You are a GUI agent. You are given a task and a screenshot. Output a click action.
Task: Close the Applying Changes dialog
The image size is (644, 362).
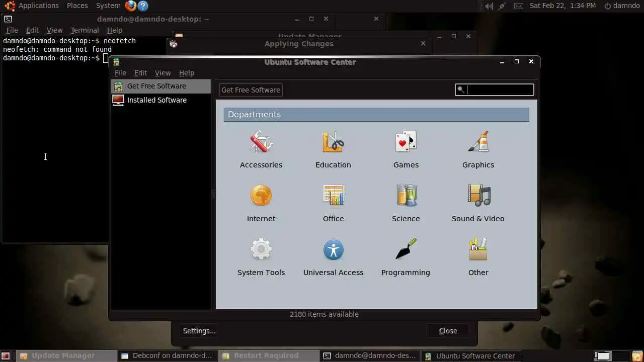point(423,44)
